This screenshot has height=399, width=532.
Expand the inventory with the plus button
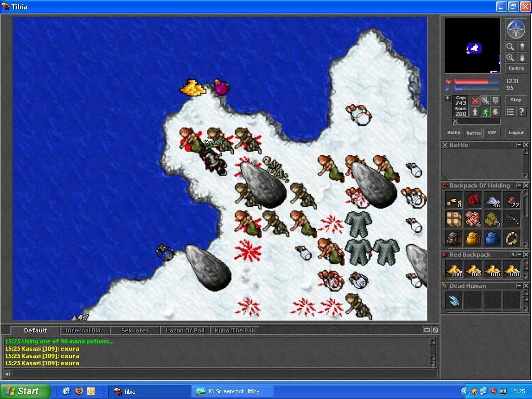(x=447, y=98)
